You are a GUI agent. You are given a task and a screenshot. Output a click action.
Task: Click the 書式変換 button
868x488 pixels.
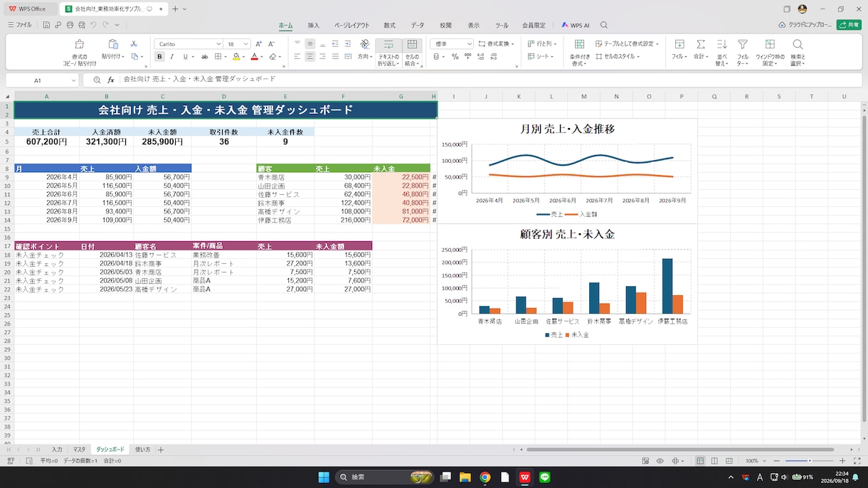[497, 44]
